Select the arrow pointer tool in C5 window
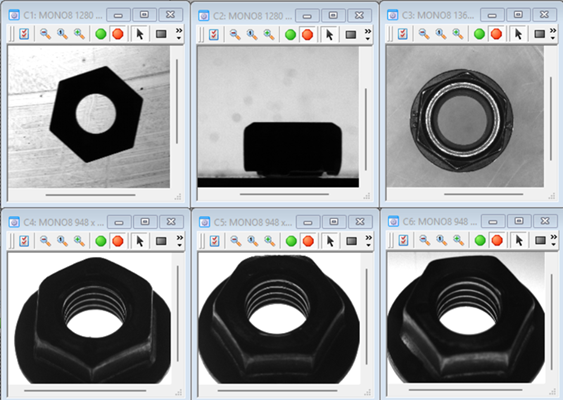Viewport: 563px width, 400px height. click(330, 241)
